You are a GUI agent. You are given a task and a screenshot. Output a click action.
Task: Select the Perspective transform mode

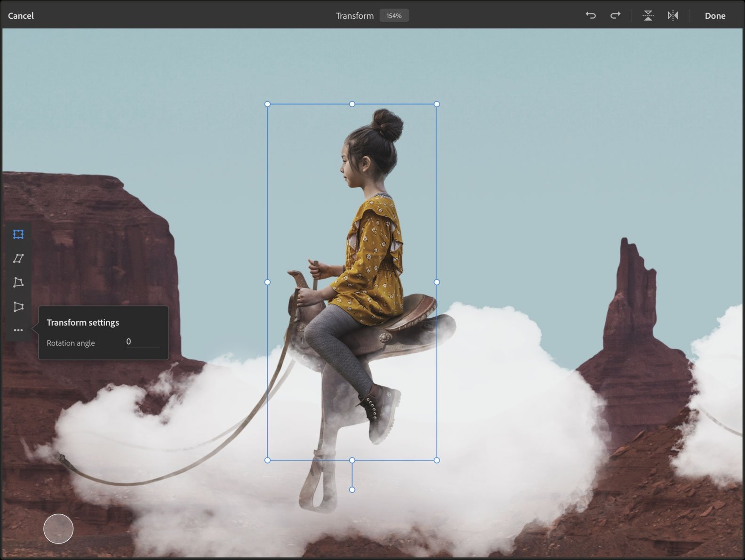pyautogui.click(x=18, y=307)
